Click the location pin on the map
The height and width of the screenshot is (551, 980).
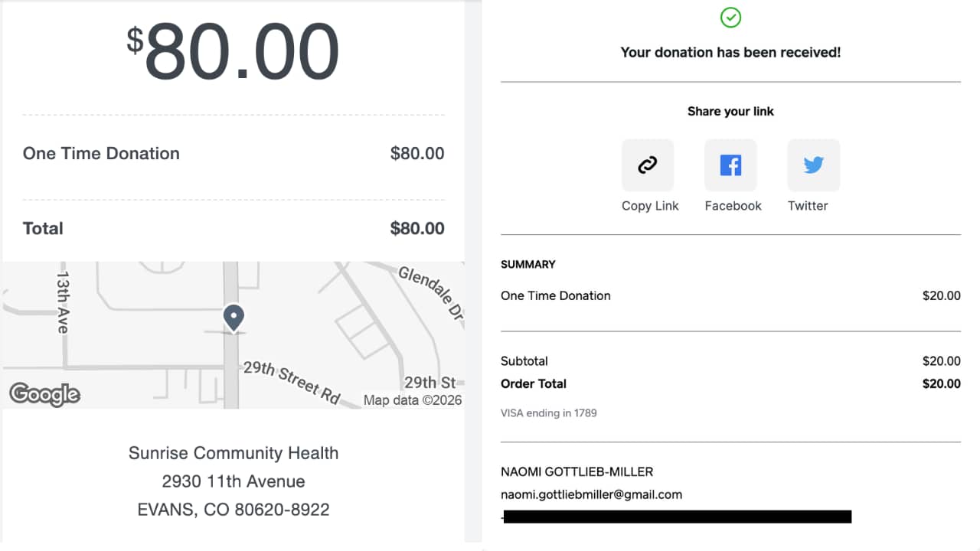tap(234, 317)
